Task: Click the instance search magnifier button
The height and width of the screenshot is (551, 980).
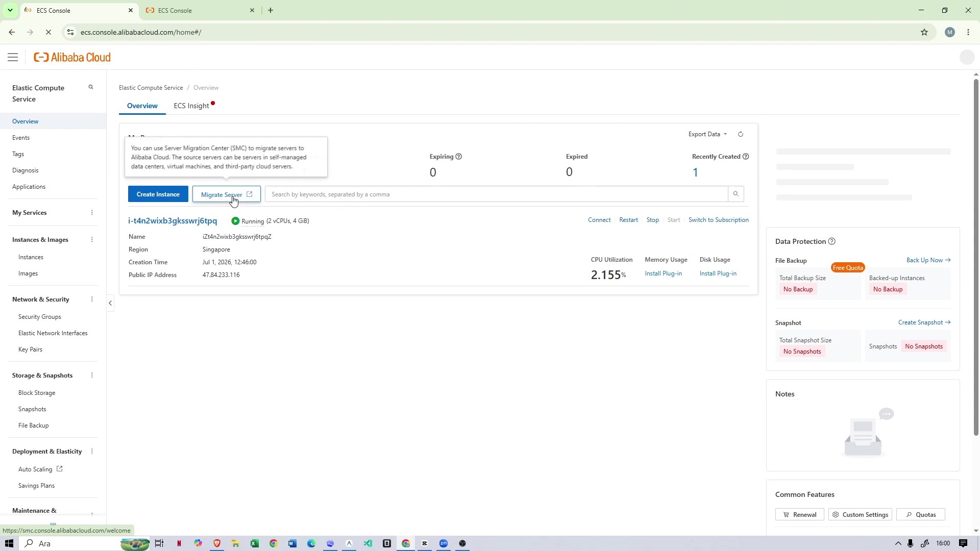Action: click(x=736, y=194)
